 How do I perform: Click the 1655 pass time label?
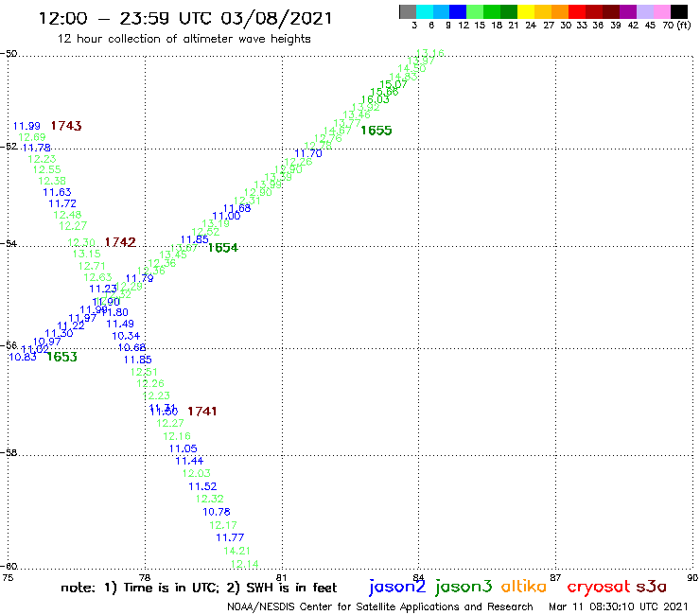click(x=376, y=131)
